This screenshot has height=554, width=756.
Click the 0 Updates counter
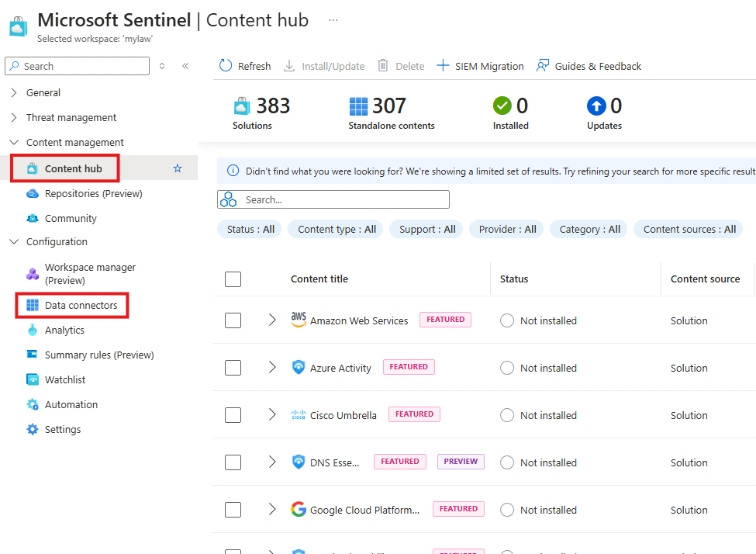604,113
